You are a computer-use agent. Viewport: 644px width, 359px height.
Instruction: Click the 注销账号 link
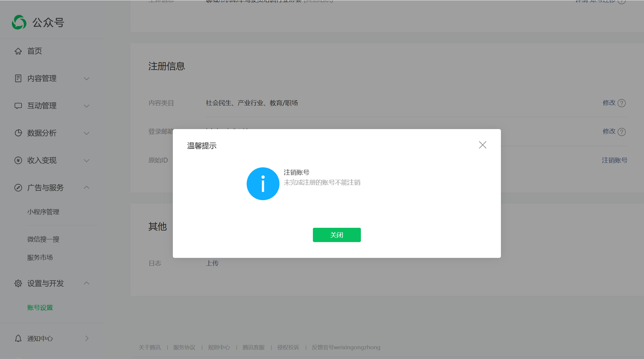[x=614, y=160]
